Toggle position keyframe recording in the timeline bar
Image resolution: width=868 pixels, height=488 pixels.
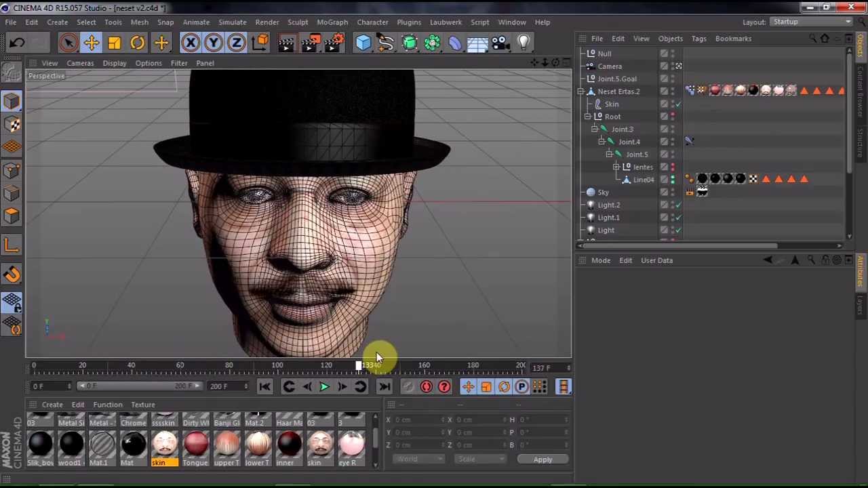468,386
